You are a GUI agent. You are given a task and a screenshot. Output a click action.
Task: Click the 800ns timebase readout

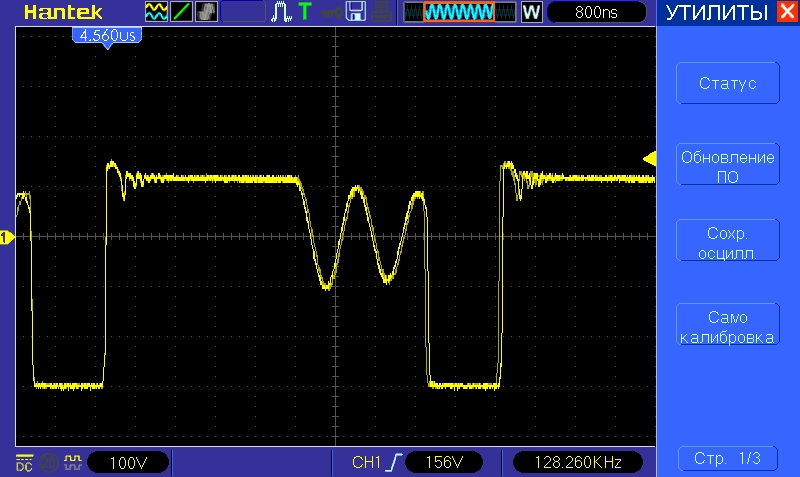(596, 12)
